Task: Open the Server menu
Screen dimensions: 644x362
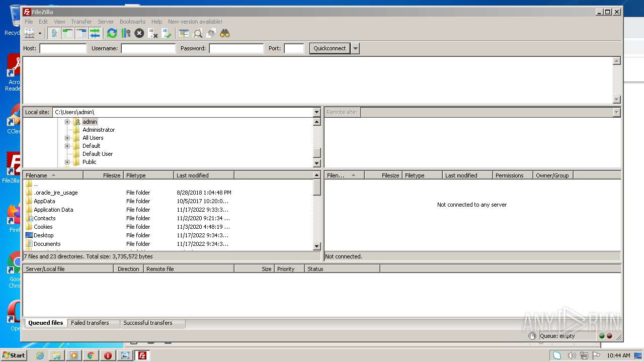Action: 106,22
